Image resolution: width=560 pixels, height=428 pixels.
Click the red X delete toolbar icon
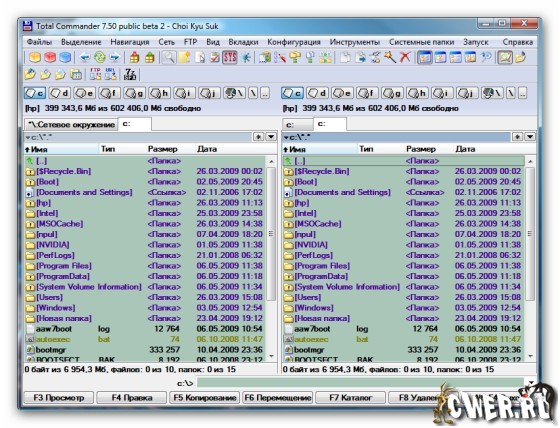coord(405,57)
